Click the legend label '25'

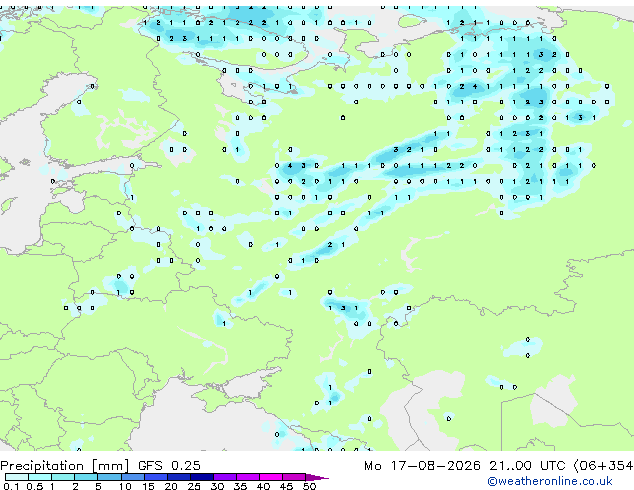[x=194, y=486]
